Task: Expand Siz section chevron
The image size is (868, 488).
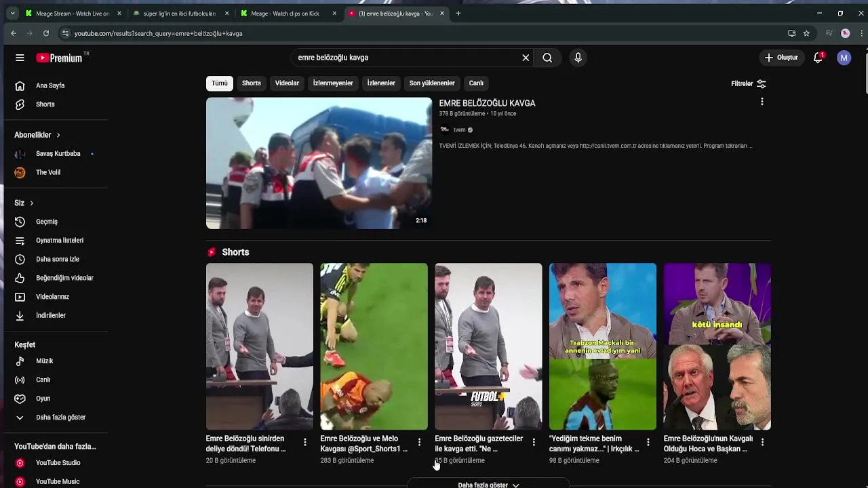Action: click(31, 203)
